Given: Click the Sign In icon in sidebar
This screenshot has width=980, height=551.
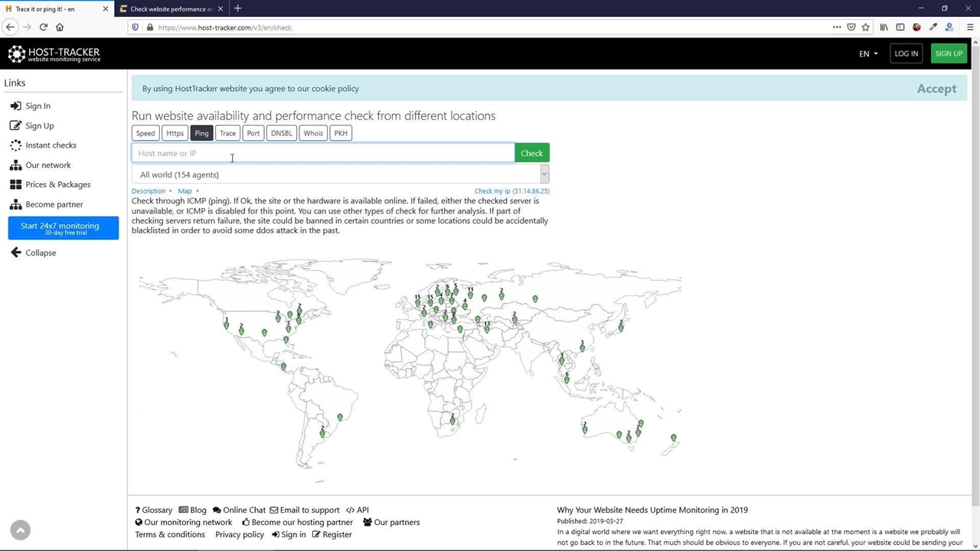Looking at the screenshot, I should (x=15, y=106).
